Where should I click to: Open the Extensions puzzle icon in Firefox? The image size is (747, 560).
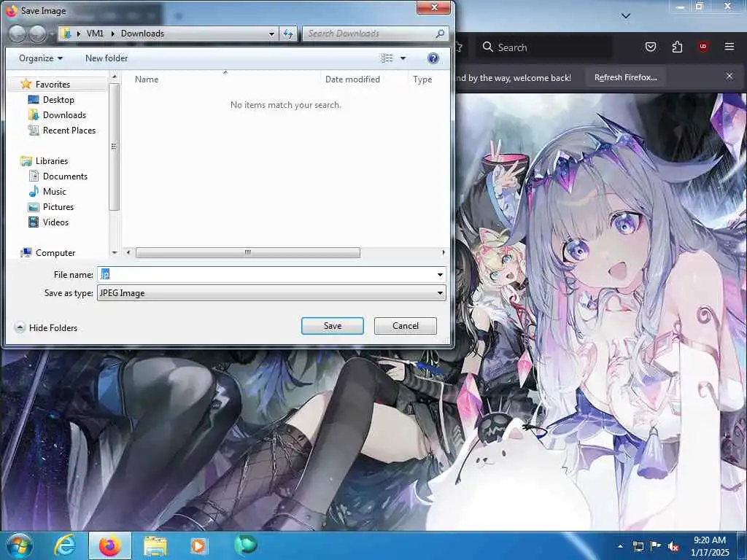click(x=677, y=47)
